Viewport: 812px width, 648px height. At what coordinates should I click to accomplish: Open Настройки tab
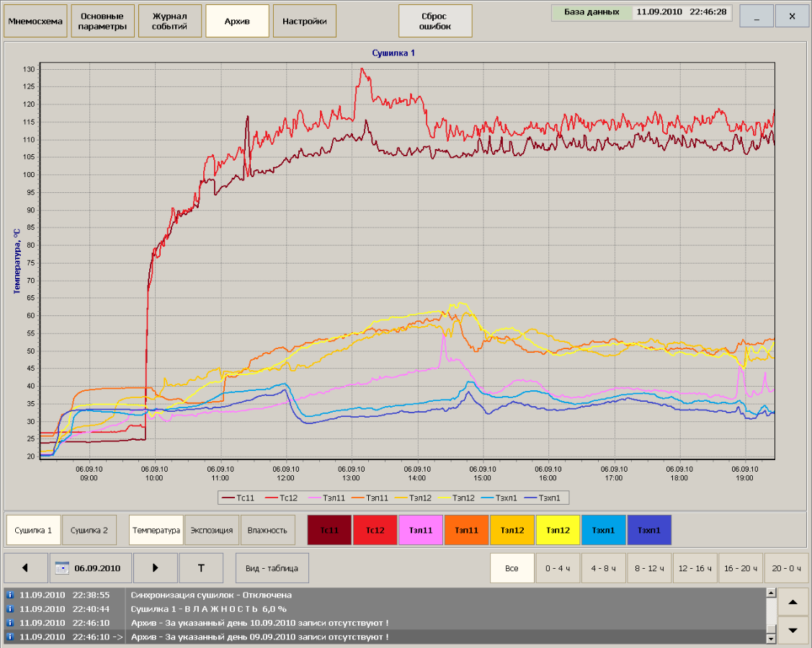coord(304,21)
